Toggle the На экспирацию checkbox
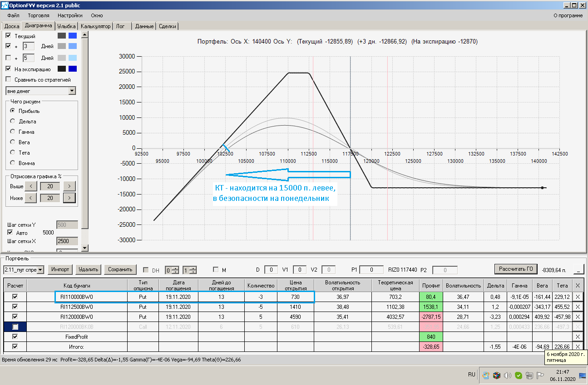 [8, 69]
